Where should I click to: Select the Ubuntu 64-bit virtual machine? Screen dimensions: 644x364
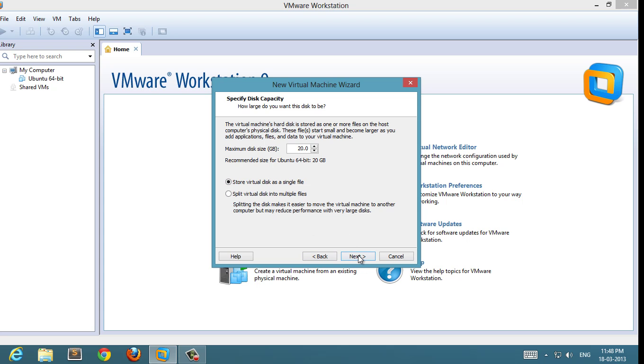[45, 79]
